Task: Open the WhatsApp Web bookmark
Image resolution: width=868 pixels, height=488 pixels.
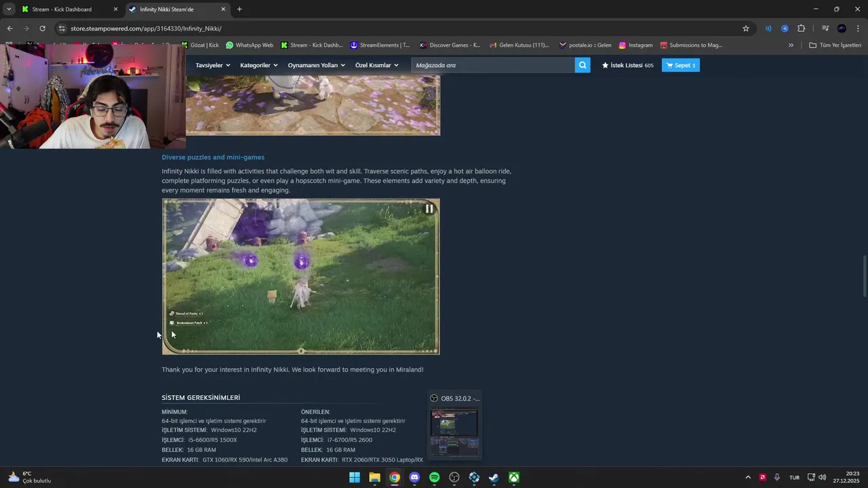Action: coord(250,45)
